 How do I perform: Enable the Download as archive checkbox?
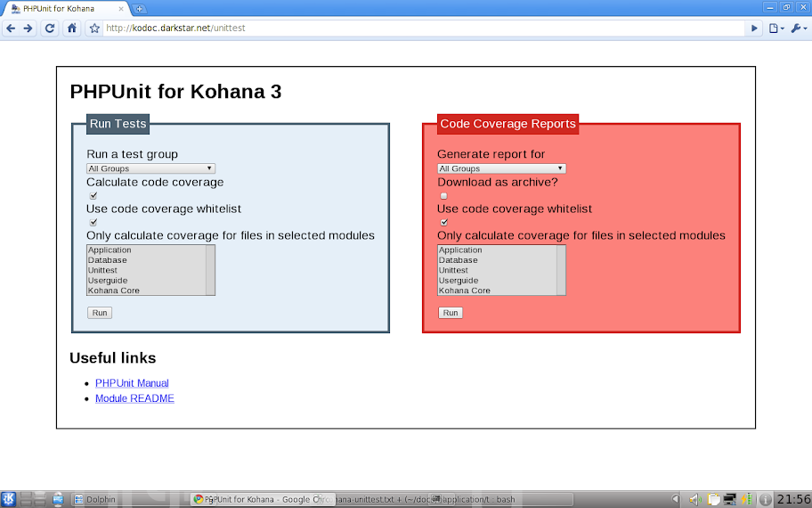(x=443, y=195)
